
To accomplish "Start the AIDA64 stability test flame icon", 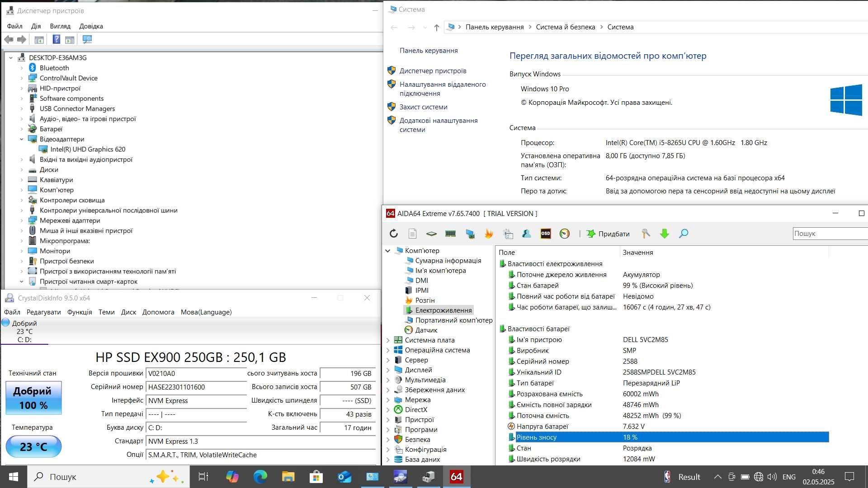I will [x=489, y=234].
